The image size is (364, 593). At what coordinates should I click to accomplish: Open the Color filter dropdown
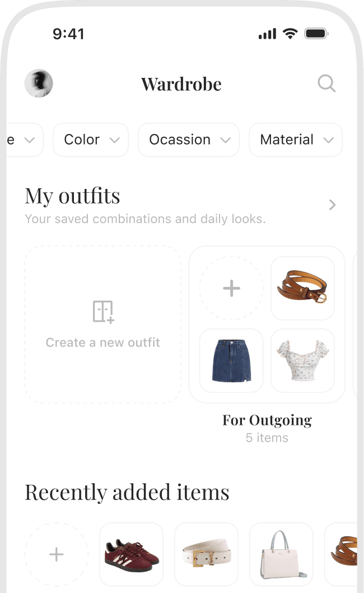coord(90,140)
